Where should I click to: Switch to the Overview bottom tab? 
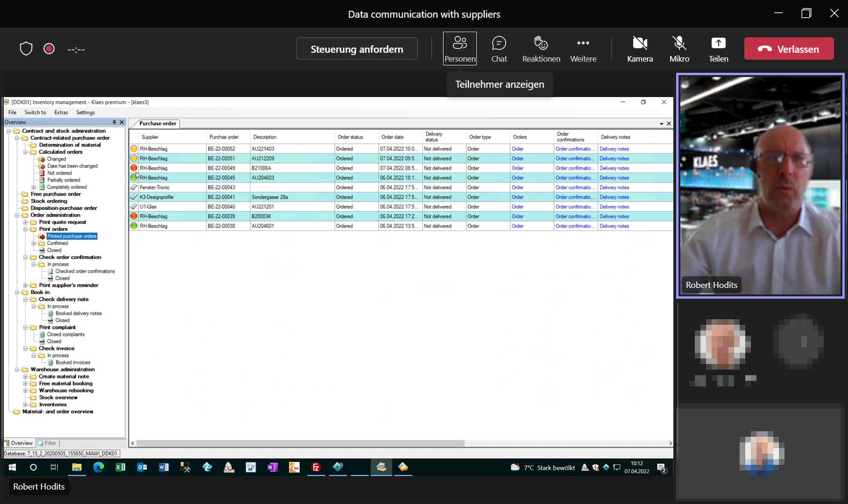19,443
